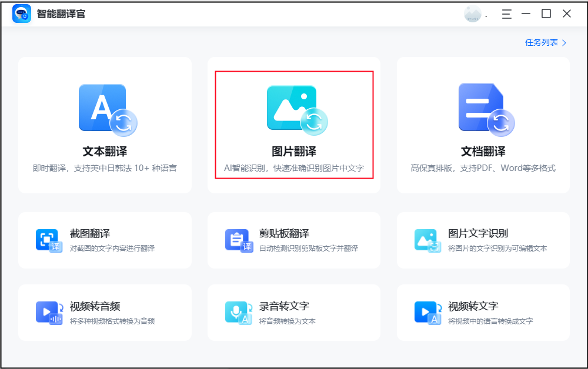588x369 pixels.
Task: Click the clipboard icon beside 剪贴板翻译
Action: point(238,240)
